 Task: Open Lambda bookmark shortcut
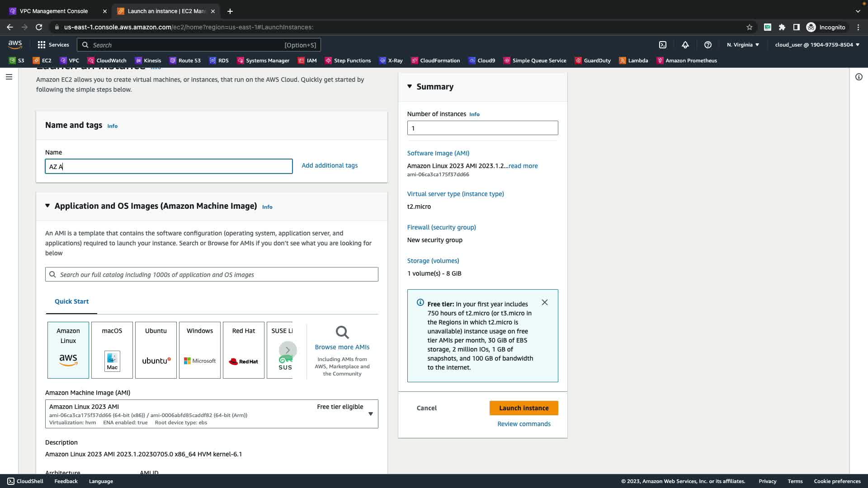pyautogui.click(x=633, y=61)
